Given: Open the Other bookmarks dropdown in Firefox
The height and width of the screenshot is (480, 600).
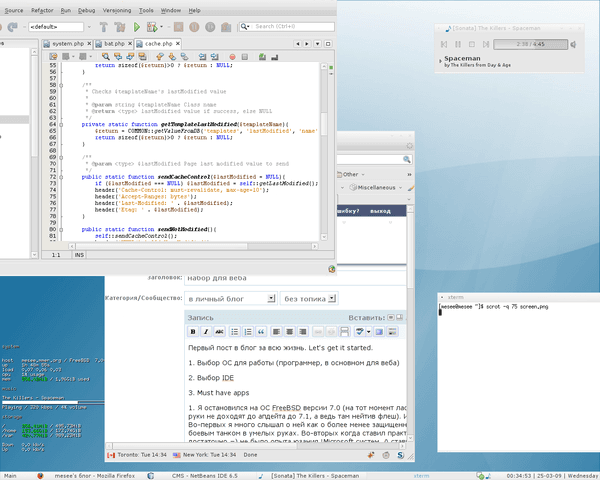Looking at the screenshot, I should (351, 175).
